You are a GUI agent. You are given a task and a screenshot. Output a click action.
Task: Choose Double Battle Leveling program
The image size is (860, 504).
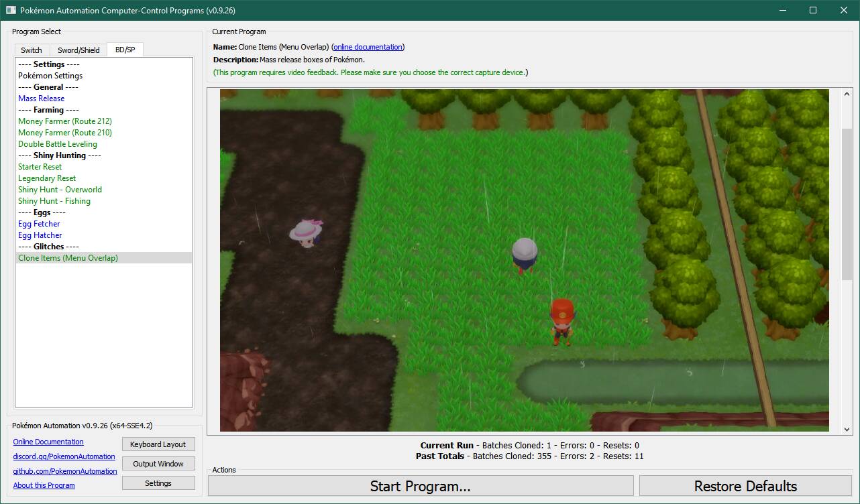click(58, 144)
